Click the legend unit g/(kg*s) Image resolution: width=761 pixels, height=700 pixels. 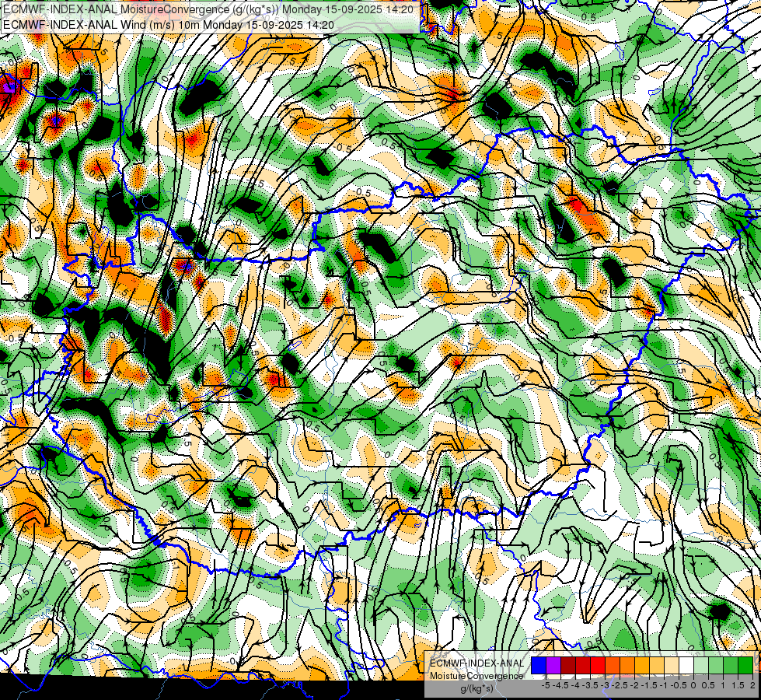click(x=476, y=688)
